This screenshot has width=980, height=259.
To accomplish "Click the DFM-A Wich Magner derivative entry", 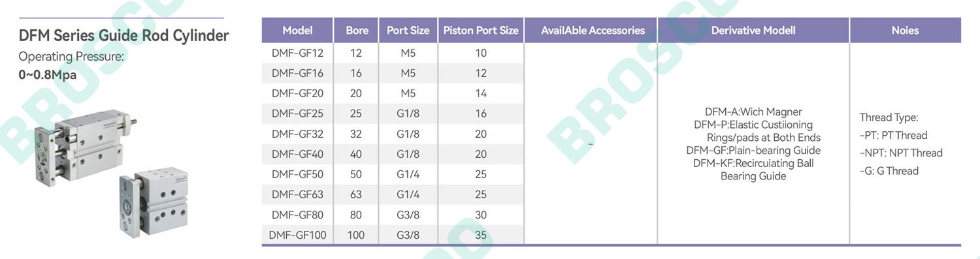I will pyautogui.click(x=753, y=112).
